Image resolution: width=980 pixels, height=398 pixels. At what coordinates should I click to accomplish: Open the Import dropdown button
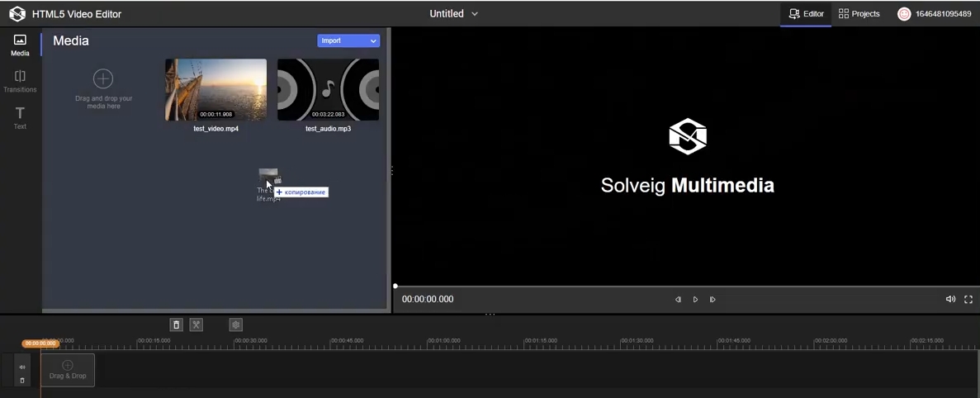[x=348, y=40]
